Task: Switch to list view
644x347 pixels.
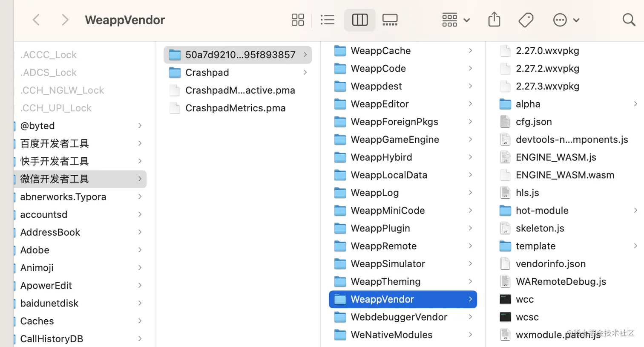Action: pos(328,20)
